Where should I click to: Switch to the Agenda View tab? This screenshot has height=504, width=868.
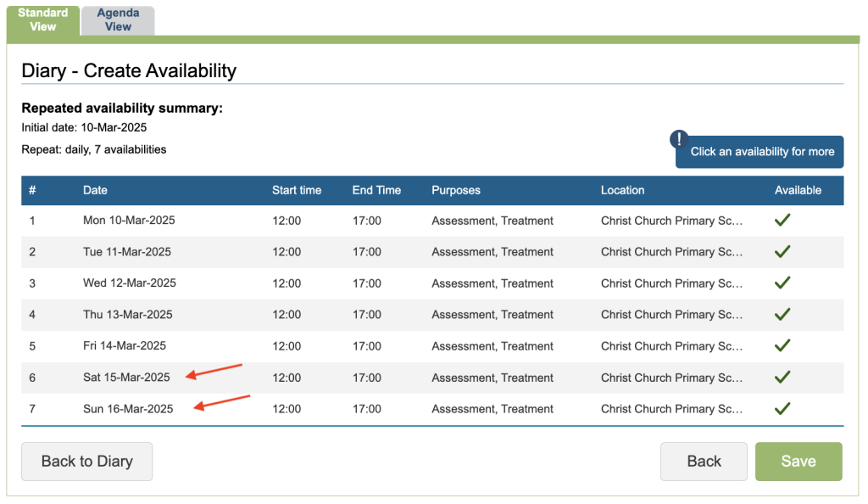pos(118,20)
